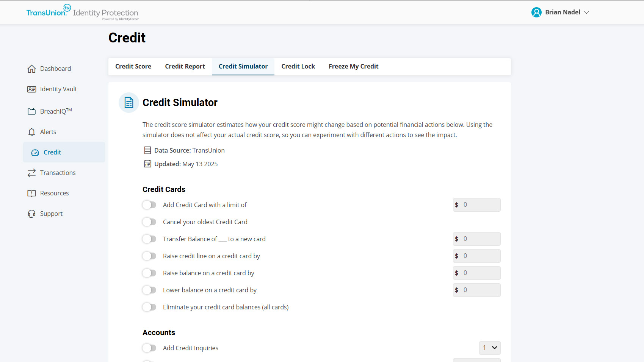The height and width of the screenshot is (362, 644).
Task: Open the Freeze My Credit tab
Action: click(x=353, y=67)
